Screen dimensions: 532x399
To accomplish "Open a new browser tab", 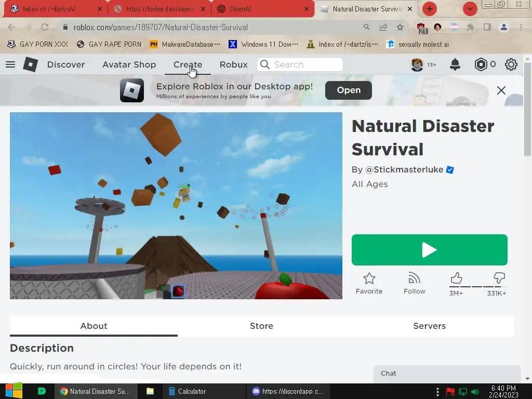I will [430, 9].
